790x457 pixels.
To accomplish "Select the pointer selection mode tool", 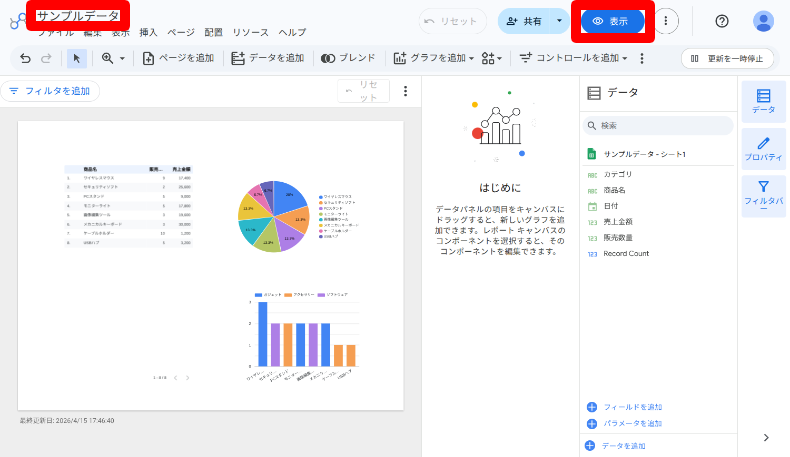I will pos(78,58).
